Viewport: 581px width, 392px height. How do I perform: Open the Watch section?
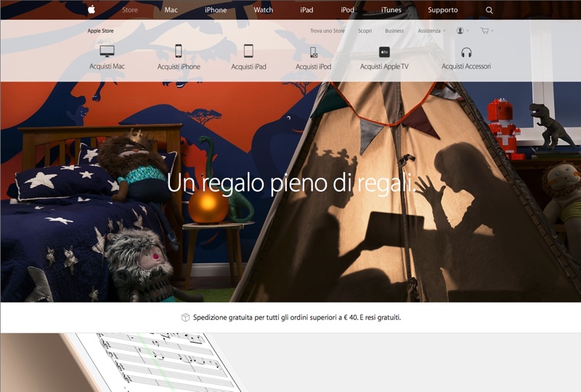pyautogui.click(x=263, y=10)
